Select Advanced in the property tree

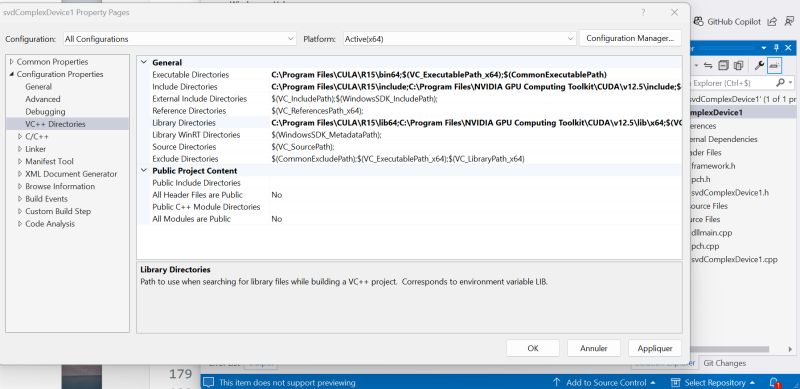[x=43, y=99]
